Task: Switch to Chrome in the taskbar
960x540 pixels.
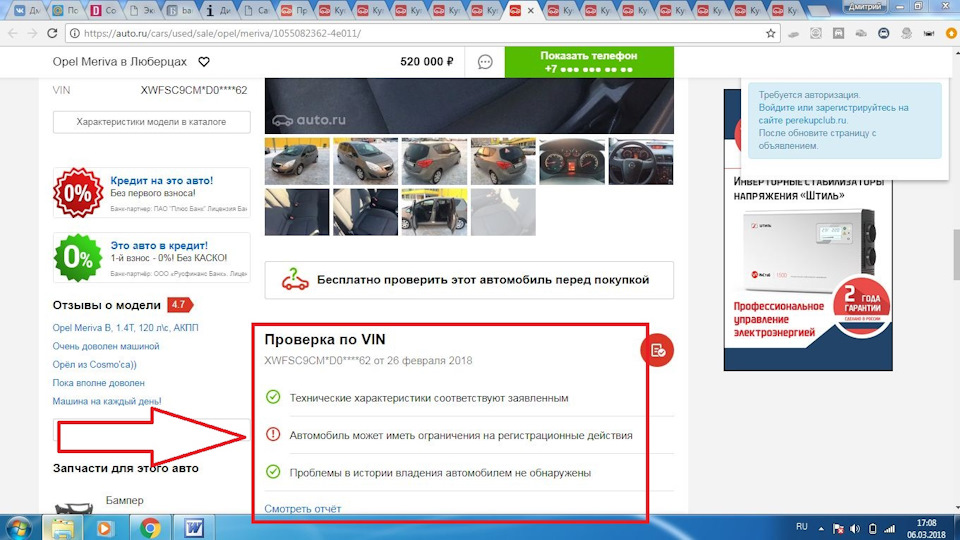Action: pos(150,528)
